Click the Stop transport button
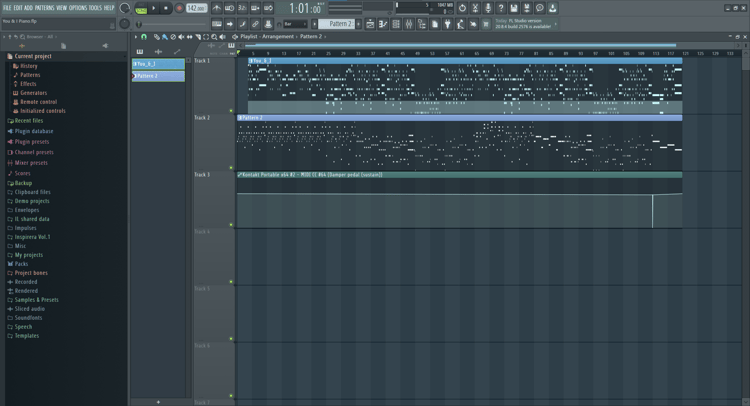Screen dimensions: 750x406 click(165, 8)
